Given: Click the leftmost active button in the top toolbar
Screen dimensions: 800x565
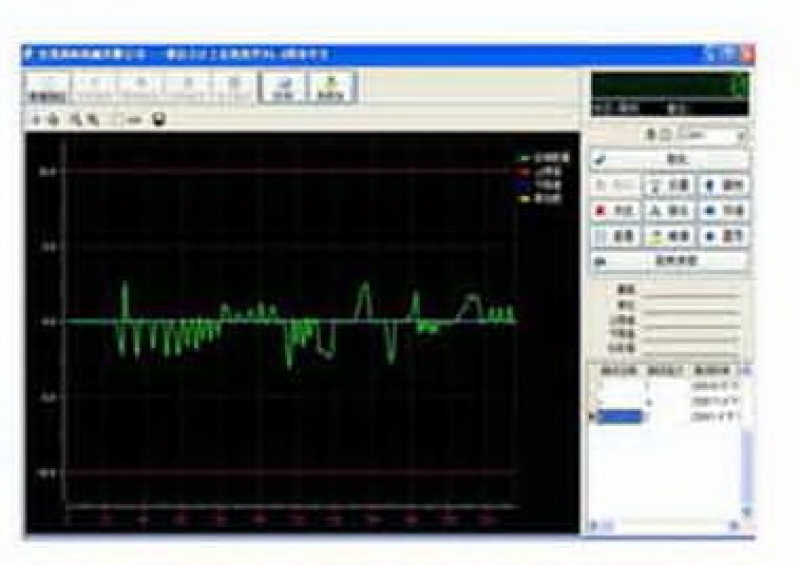Looking at the screenshot, I should click(x=47, y=88).
